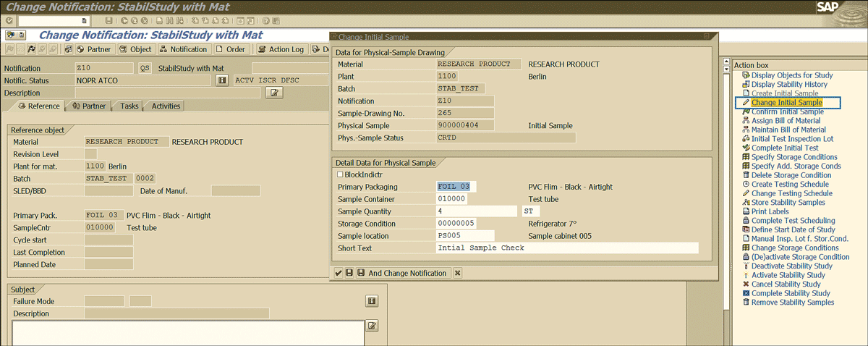Open the command field dropdown
Screen dimensions: 868x346
pyautogui.click(x=85, y=21)
